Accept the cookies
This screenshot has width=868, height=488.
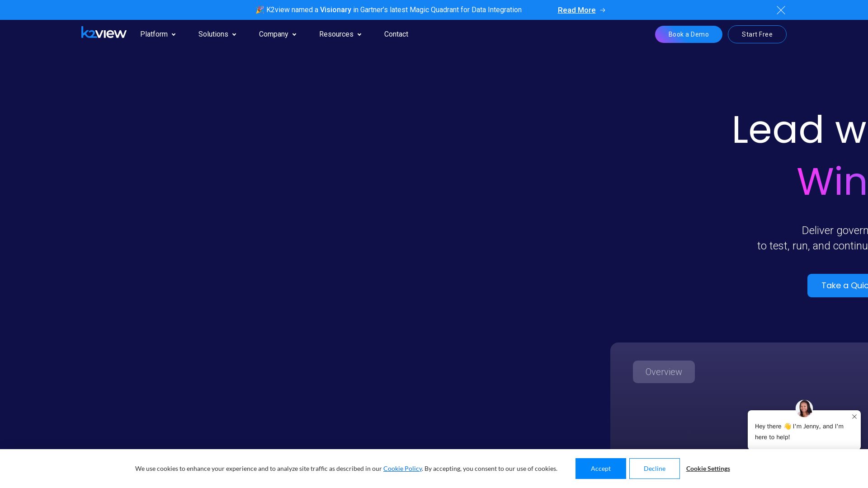(601, 469)
